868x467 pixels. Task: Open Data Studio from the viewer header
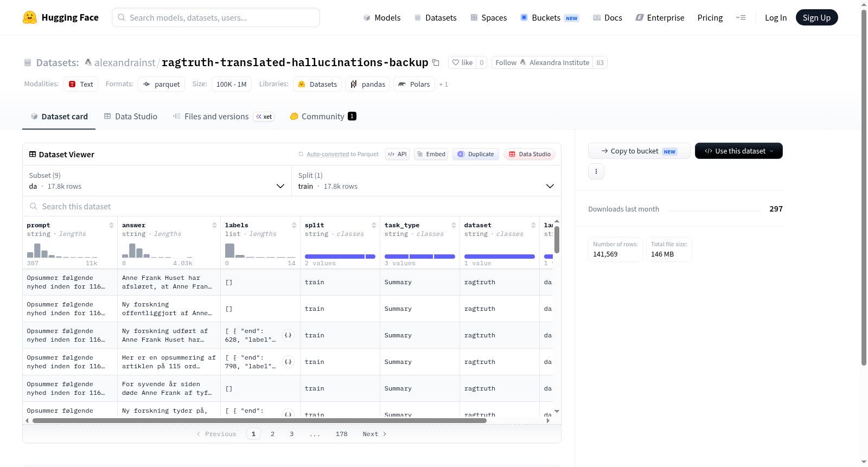point(529,154)
